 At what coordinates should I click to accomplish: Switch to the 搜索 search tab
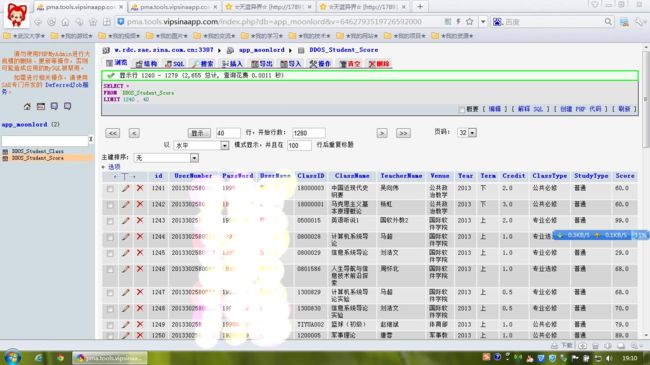click(203, 64)
